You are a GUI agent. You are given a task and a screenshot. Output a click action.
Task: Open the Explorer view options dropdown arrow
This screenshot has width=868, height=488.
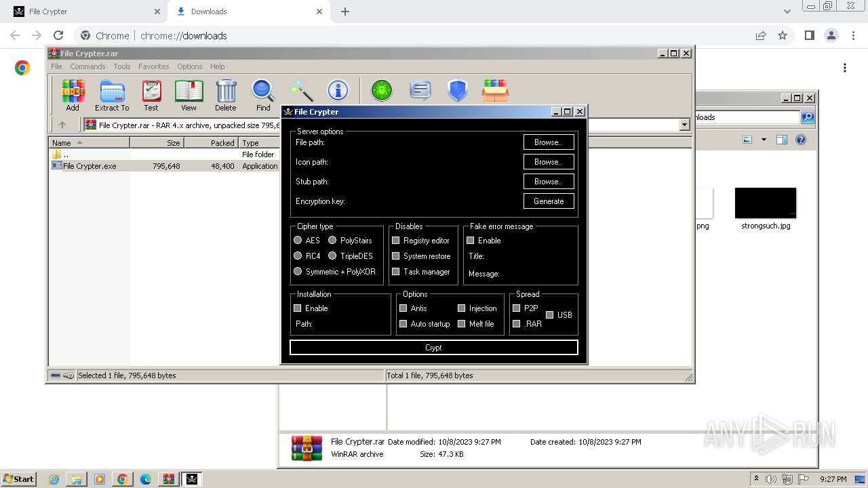(764, 140)
